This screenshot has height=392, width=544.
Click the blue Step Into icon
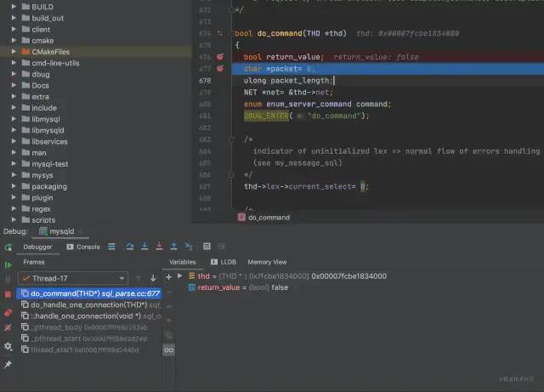pyautogui.click(x=144, y=247)
